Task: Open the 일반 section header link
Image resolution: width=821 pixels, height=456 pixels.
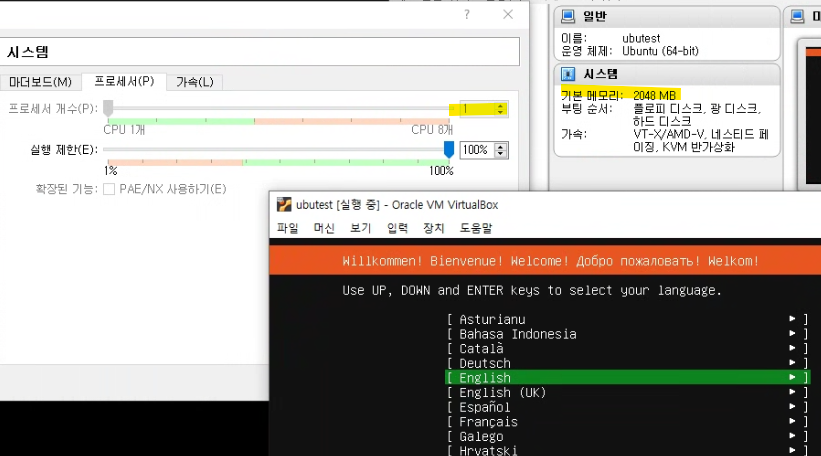Action: [x=595, y=17]
